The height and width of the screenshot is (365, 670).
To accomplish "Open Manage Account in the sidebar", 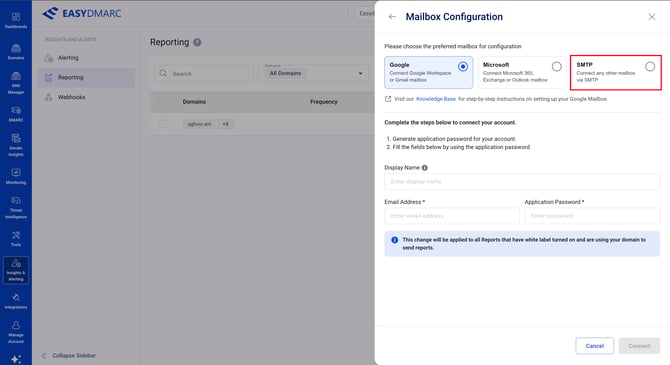I will point(16,332).
